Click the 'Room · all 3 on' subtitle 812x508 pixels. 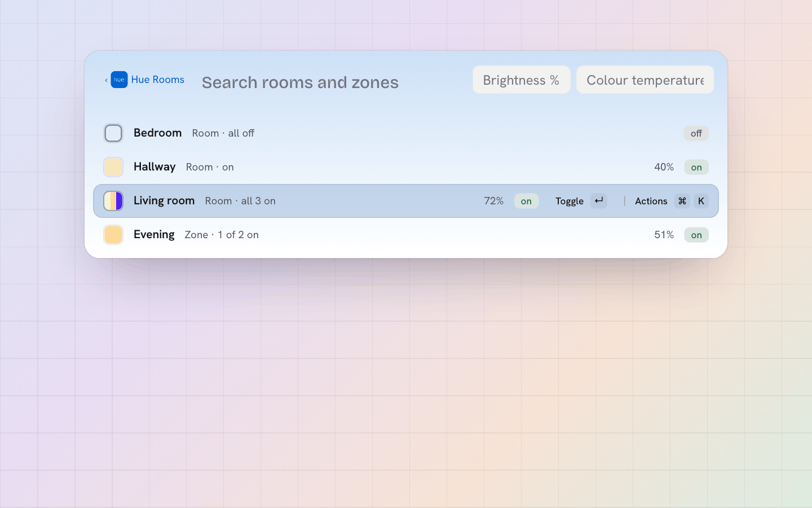[x=240, y=201]
